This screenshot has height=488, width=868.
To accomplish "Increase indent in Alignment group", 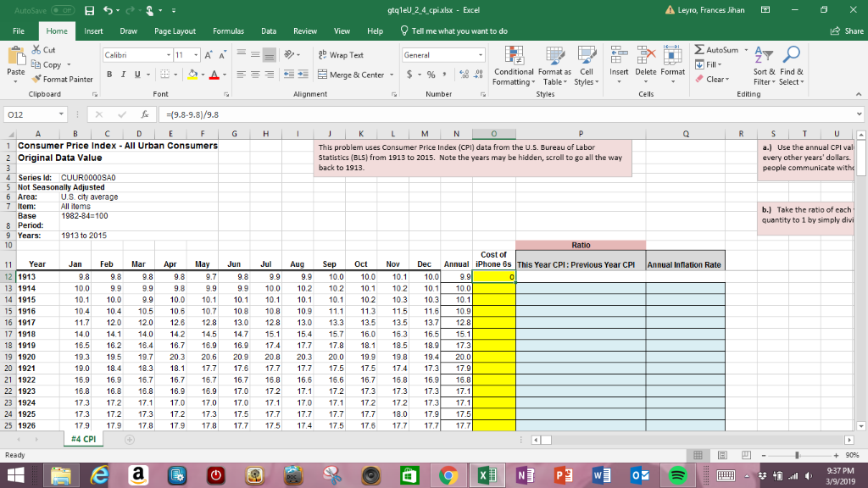I will [x=303, y=75].
